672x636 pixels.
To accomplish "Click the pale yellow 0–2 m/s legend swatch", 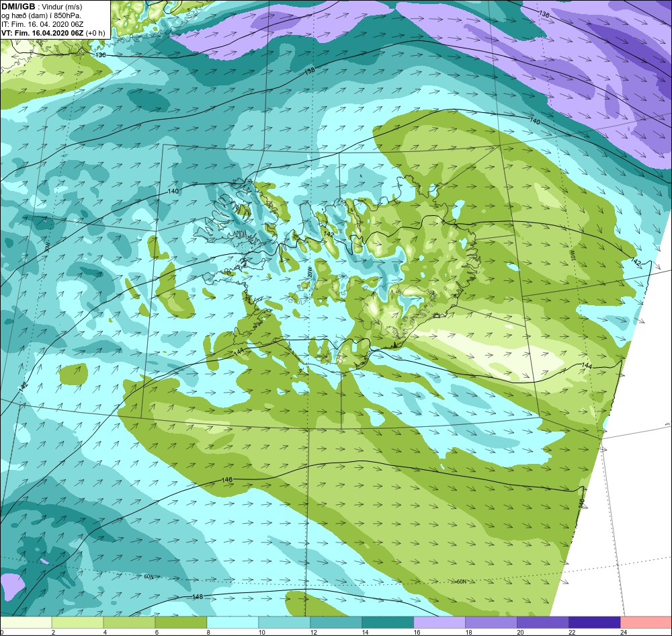I will click(26, 623).
